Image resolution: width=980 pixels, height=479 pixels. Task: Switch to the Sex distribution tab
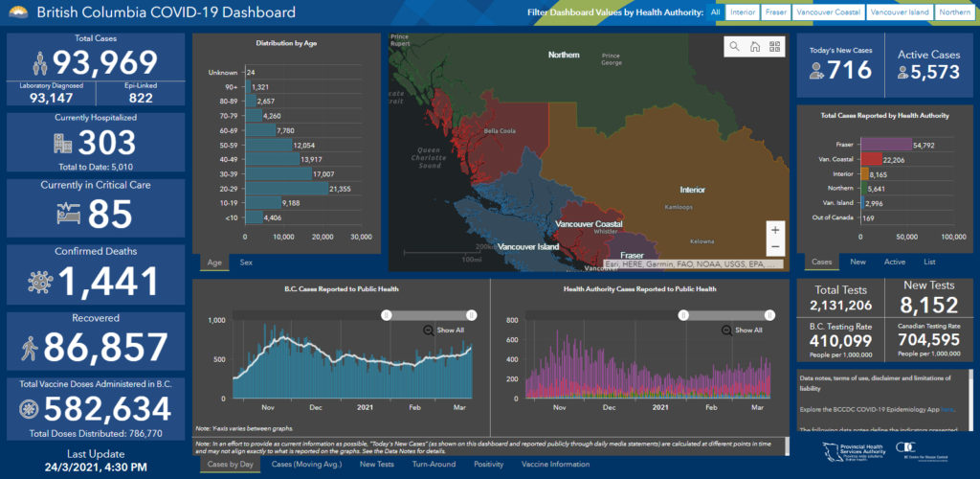point(246,262)
